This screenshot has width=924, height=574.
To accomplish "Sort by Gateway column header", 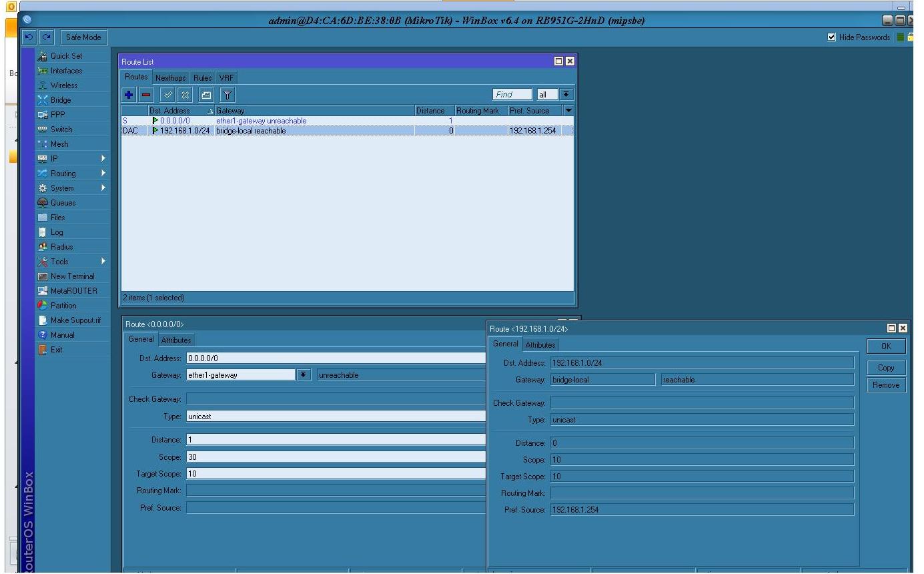I will click(x=314, y=111).
